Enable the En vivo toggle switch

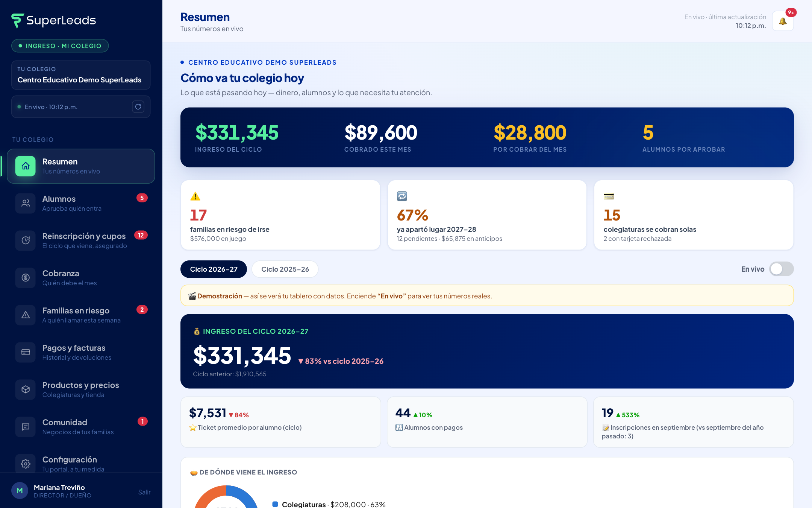(x=781, y=269)
